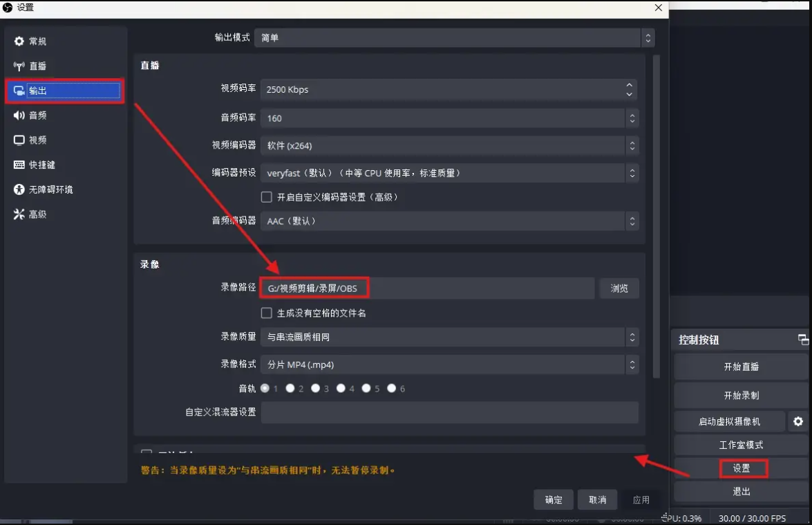The width and height of the screenshot is (812, 525).
Task: Select audio track 1 radio option
Action: click(x=265, y=388)
